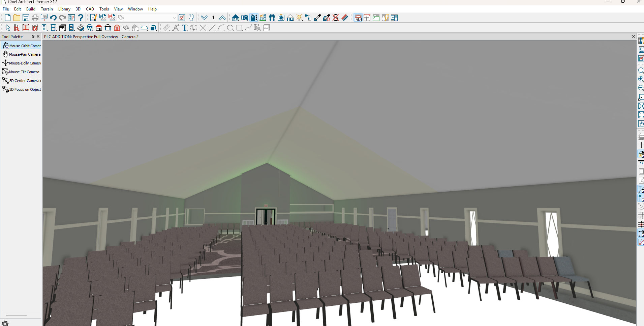644x326 pixels.
Task: Open the Library menu
Action: (x=64, y=9)
